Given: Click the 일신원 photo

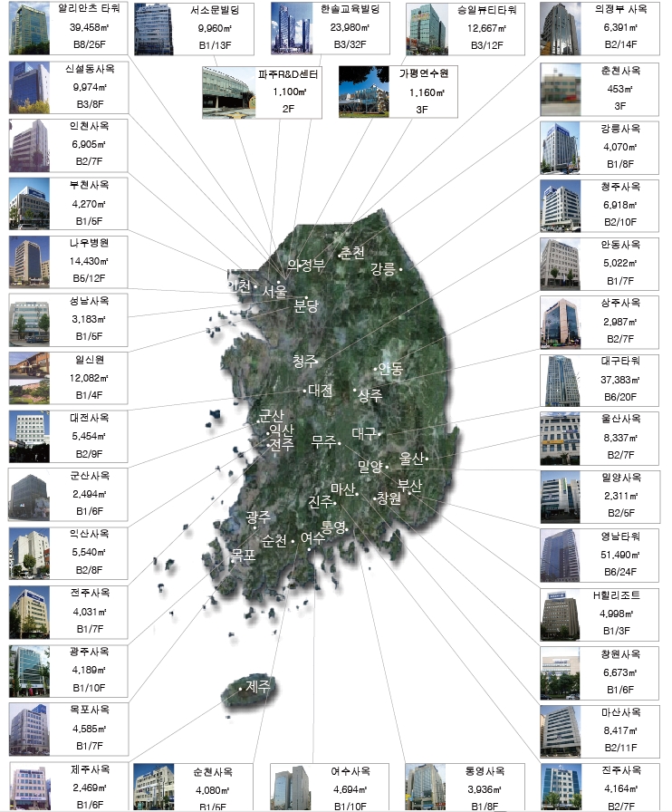Looking at the screenshot, I should point(30,378).
